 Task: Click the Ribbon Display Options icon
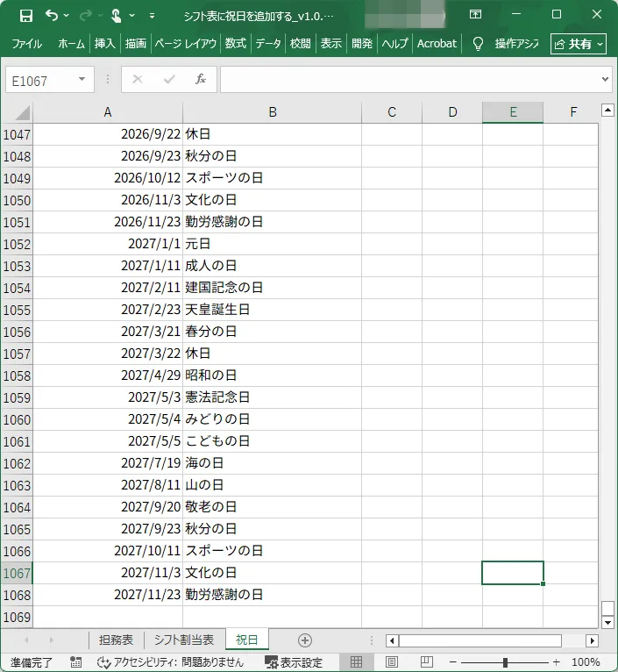point(475,15)
